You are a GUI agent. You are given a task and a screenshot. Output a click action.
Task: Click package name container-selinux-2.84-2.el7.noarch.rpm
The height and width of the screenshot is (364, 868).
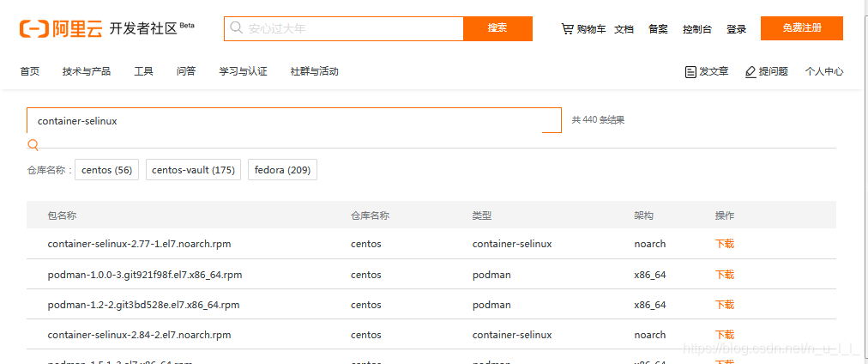140,335
